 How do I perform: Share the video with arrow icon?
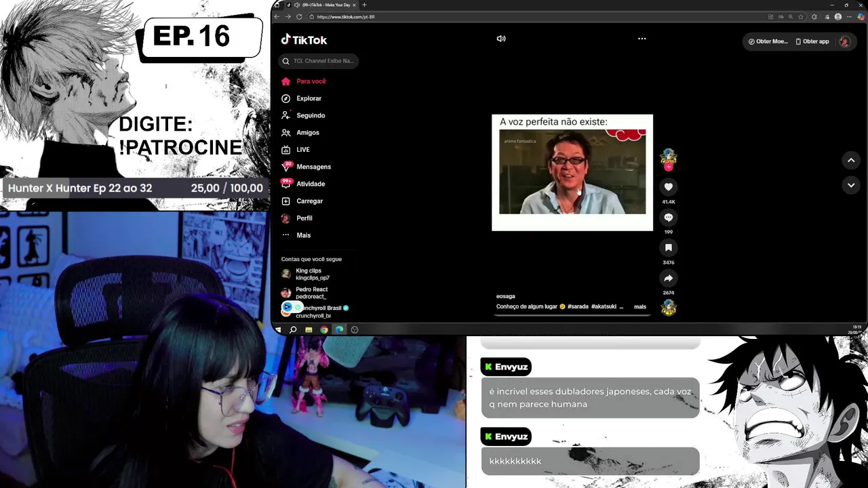[669, 278]
